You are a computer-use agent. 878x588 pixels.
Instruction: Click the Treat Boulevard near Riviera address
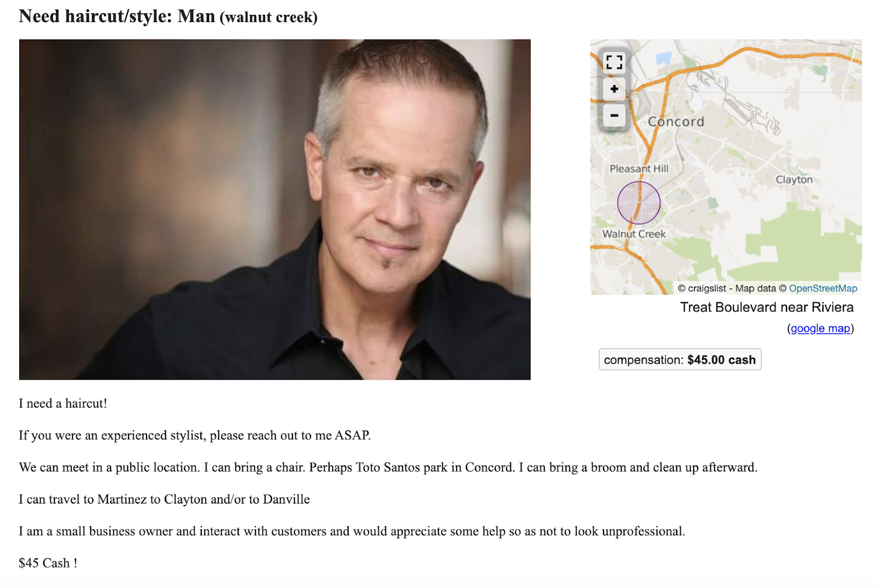click(767, 307)
